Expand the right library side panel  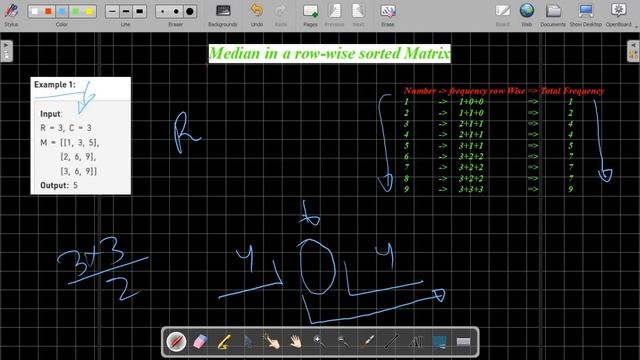pyautogui.click(x=633, y=51)
